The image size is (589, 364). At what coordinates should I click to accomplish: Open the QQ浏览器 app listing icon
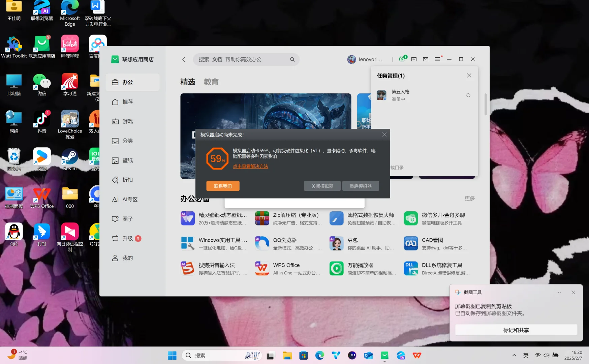262,243
